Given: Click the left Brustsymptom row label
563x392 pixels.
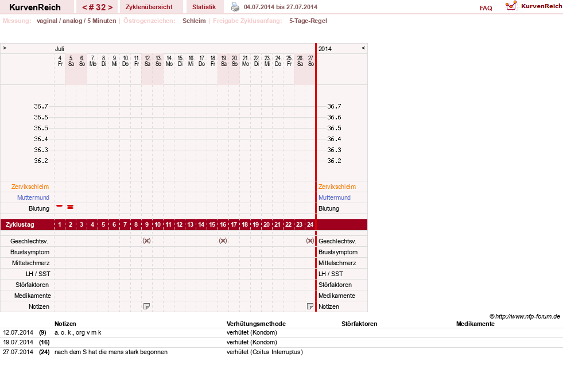Looking at the screenshot, I should (30, 253).
